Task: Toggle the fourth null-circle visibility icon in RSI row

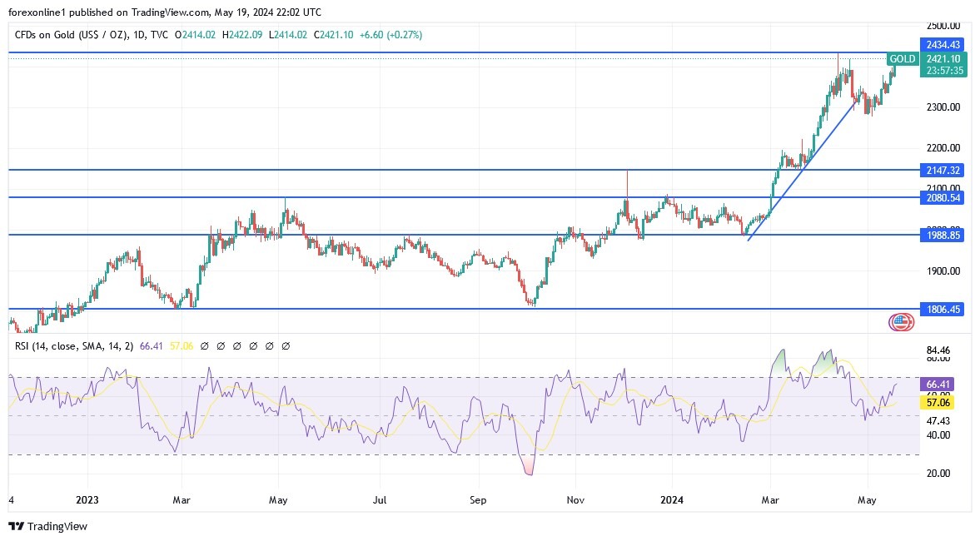Action: [x=253, y=345]
